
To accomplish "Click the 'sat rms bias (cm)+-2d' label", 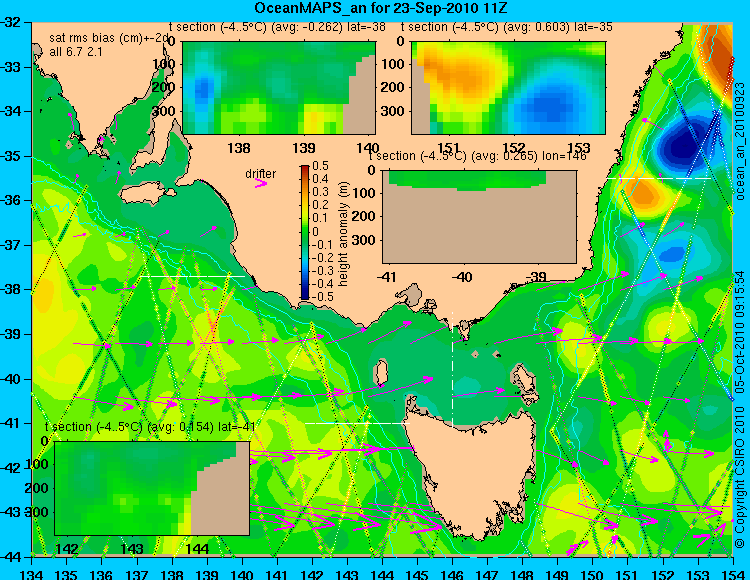I will [x=109, y=38].
